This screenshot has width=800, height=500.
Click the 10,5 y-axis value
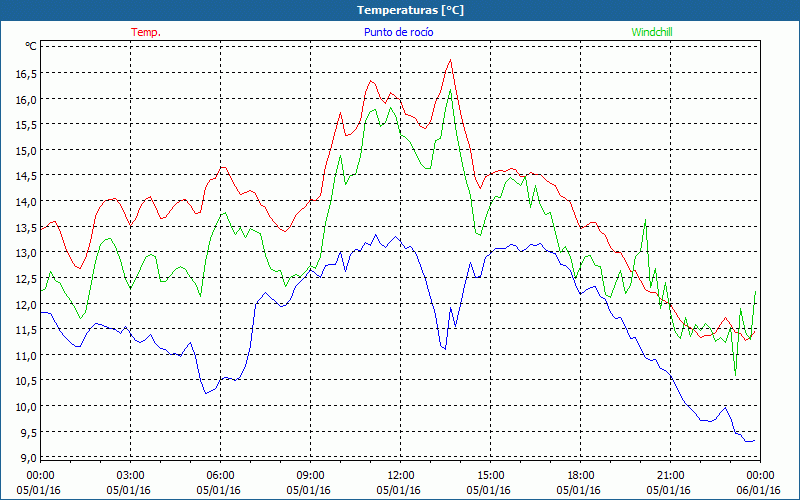[27, 381]
